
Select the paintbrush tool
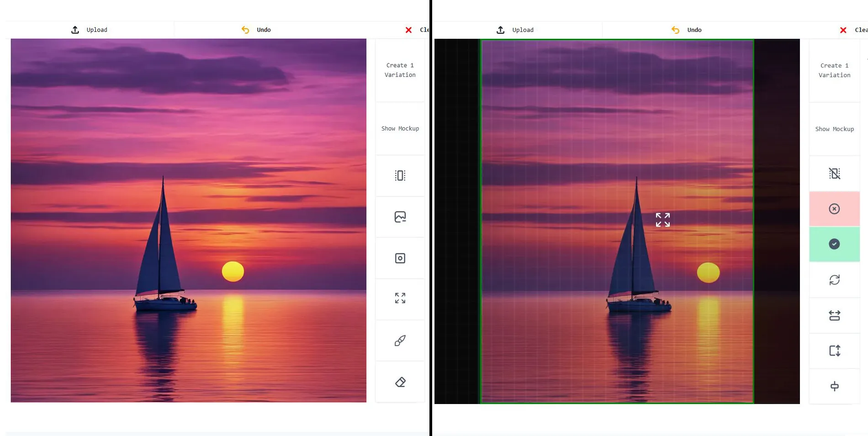(x=400, y=341)
